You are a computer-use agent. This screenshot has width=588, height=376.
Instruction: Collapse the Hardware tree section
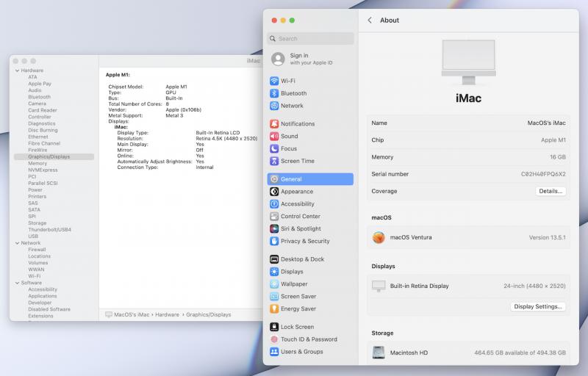pos(17,70)
